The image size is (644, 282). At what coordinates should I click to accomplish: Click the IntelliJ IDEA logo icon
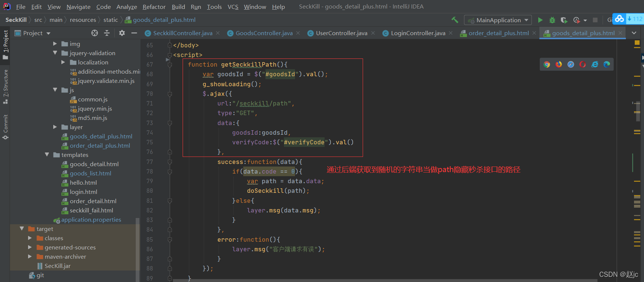[7, 6]
